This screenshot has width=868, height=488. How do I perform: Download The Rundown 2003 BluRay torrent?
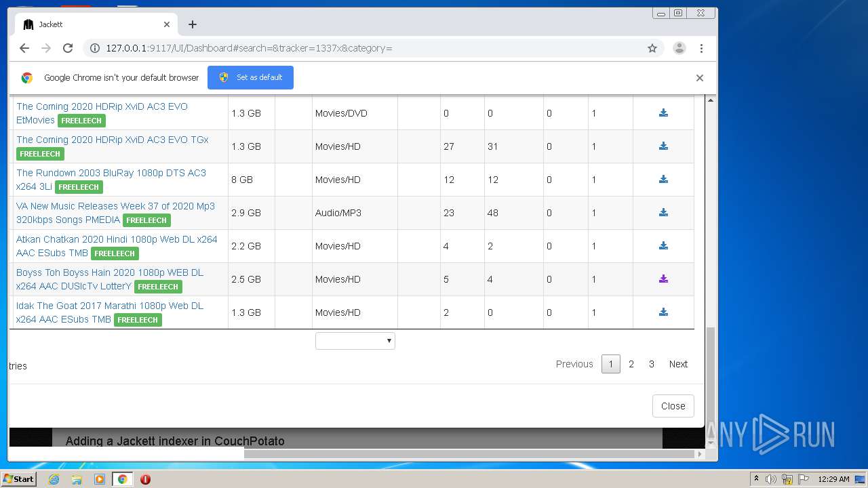pos(663,180)
